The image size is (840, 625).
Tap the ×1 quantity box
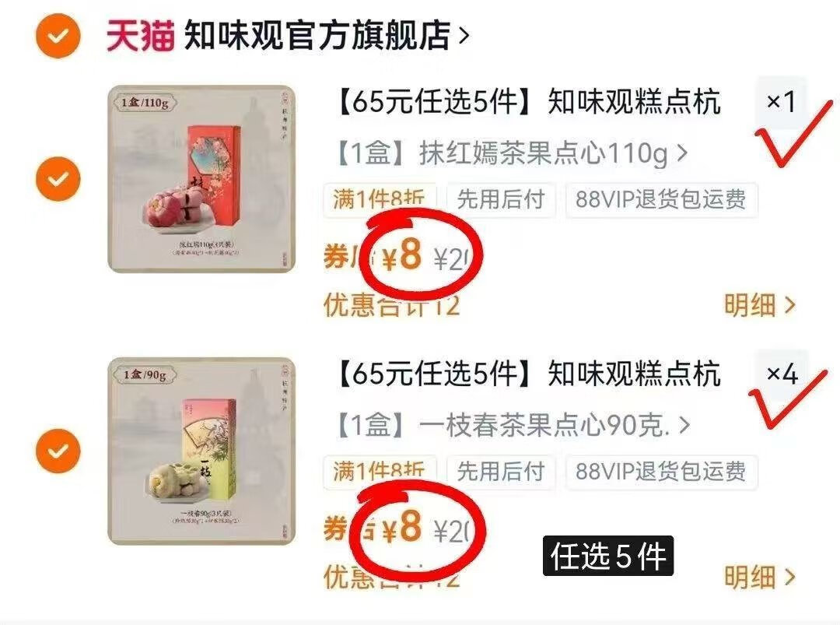[x=781, y=101]
